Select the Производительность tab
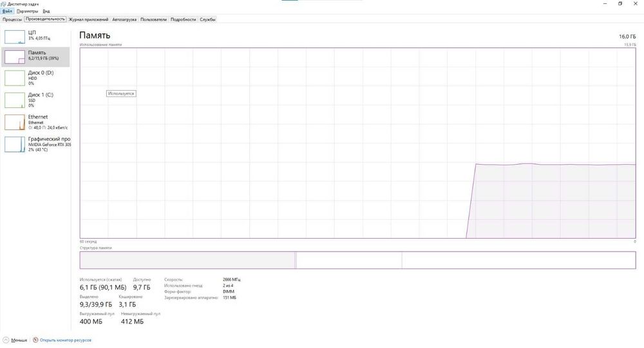644x348 pixels. tap(45, 19)
